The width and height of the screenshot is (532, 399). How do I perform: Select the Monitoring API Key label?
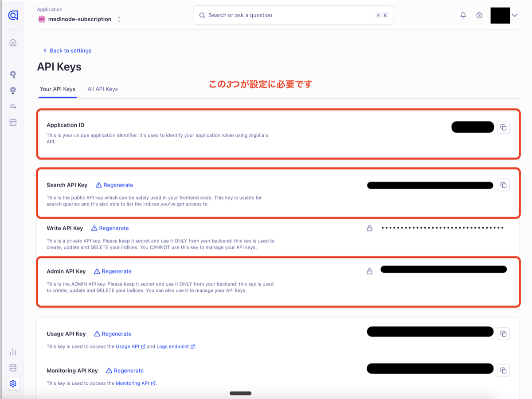pyautogui.click(x=72, y=371)
